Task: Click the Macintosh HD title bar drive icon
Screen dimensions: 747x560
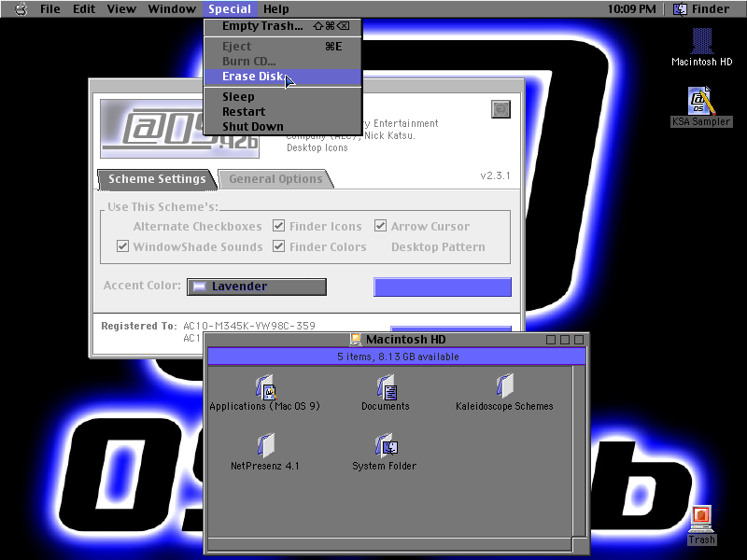Action: click(356, 340)
